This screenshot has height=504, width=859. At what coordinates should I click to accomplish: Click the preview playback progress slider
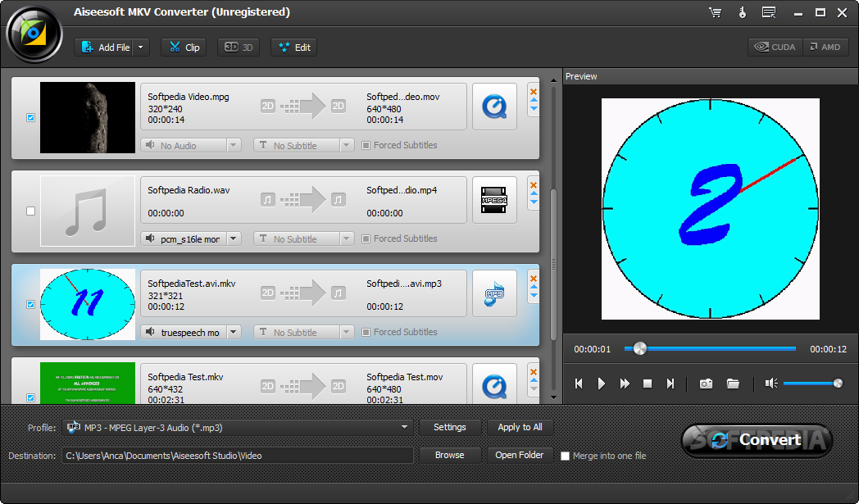coord(710,348)
